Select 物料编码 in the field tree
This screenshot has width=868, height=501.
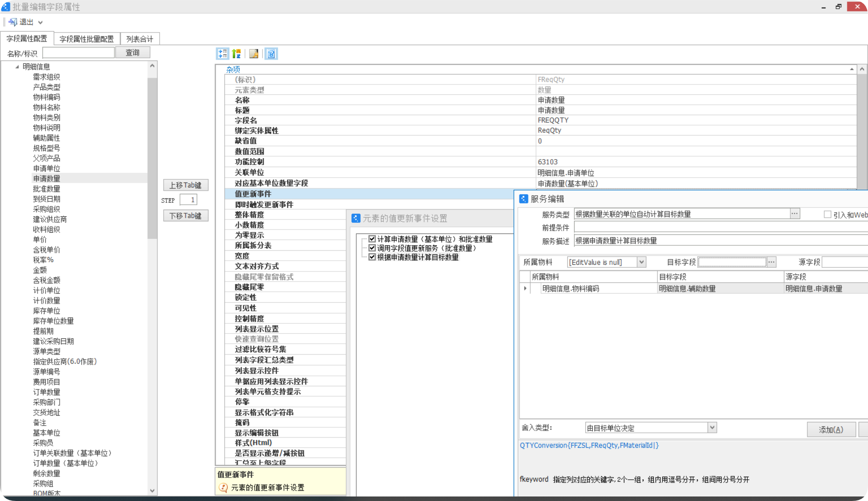pos(47,97)
